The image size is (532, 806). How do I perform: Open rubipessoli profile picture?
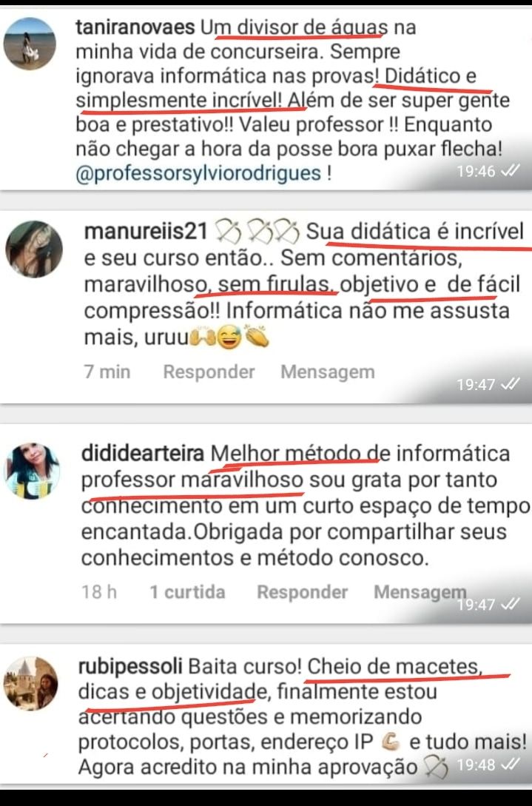(31, 683)
